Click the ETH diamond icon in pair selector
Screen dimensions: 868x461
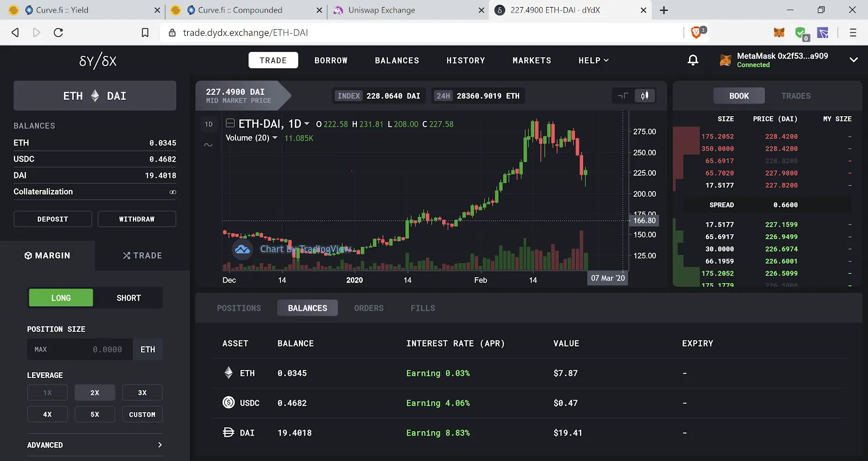[95, 96]
